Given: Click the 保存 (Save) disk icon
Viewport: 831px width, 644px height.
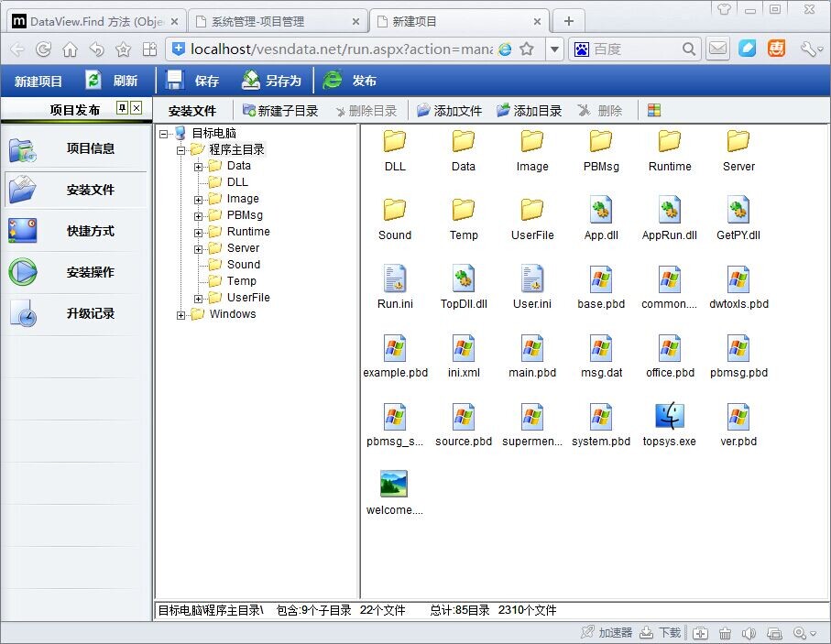Looking at the screenshot, I should [175, 81].
